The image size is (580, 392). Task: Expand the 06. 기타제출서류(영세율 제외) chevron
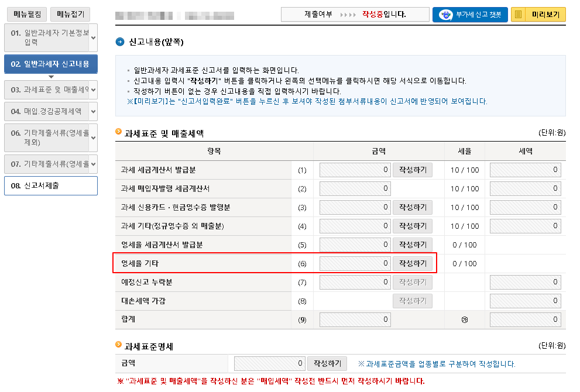pos(93,138)
